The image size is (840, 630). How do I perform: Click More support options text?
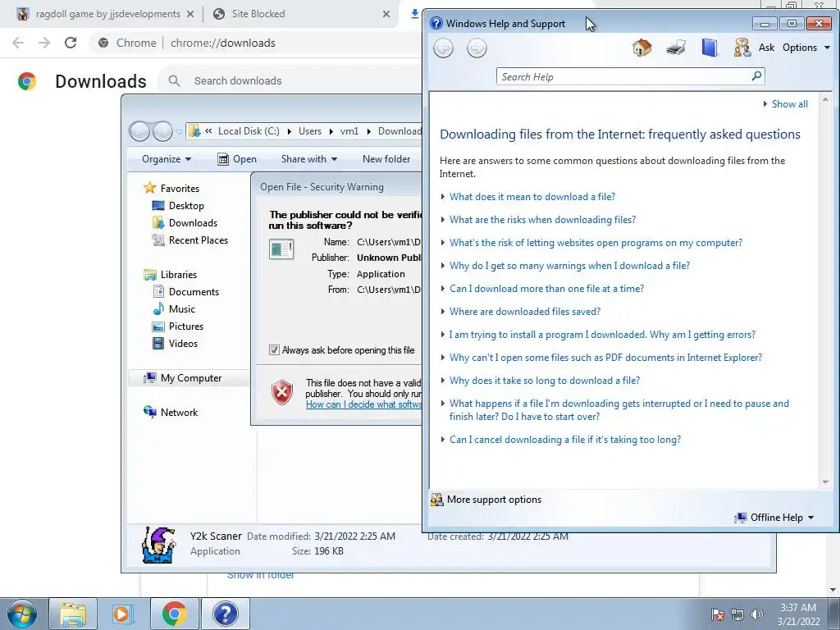494,500
